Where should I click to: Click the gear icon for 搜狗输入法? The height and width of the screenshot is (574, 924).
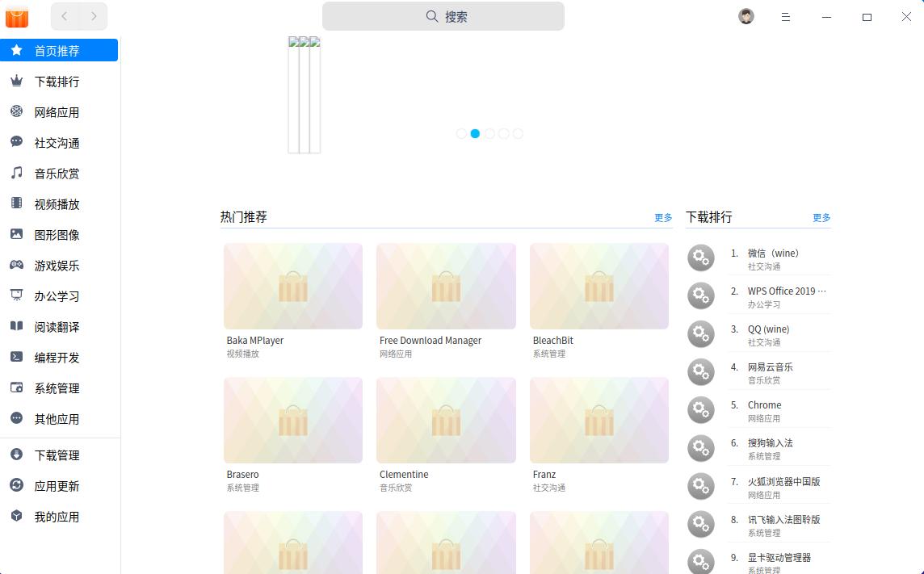click(700, 448)
